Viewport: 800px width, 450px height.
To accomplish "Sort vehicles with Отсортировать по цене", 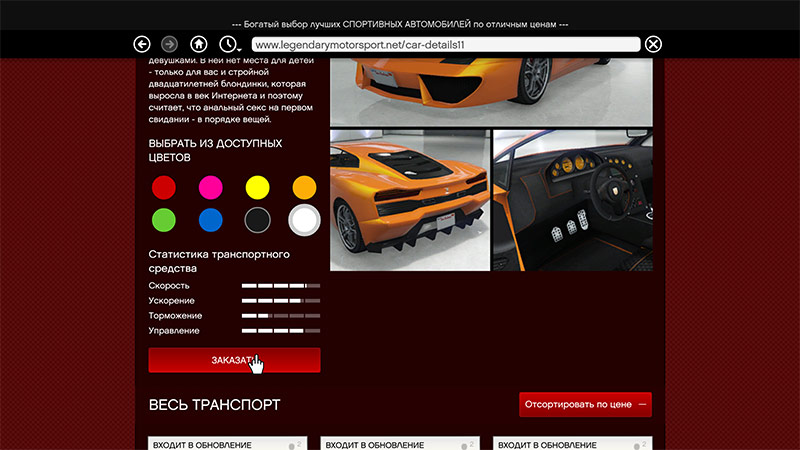I will tap(585, 405).
